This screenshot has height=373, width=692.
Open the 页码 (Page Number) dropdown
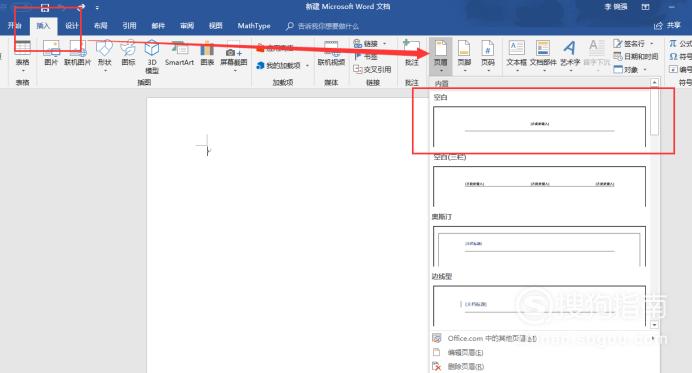click(x=488, y=56)
